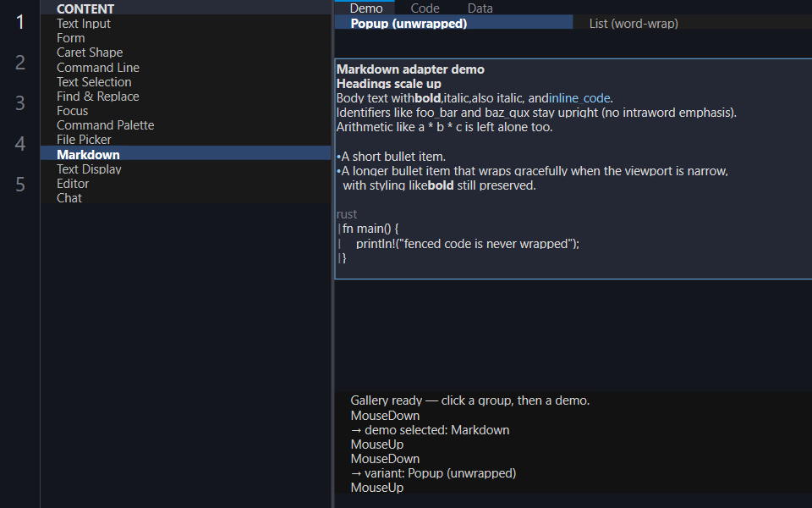Screen dimensions: 812x508
Task: Open the Command Line demo
Action: (185, 68)
